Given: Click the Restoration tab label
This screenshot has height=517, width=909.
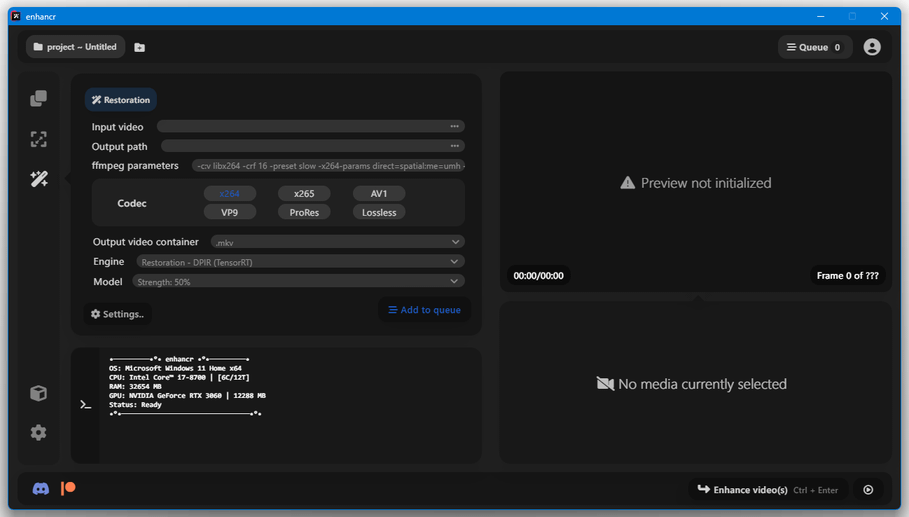Looking at the screenshot, I should pos(121,100).
